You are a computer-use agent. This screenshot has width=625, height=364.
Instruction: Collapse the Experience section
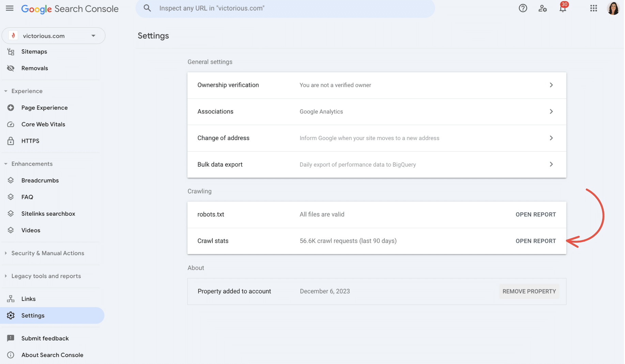(6, 91)
